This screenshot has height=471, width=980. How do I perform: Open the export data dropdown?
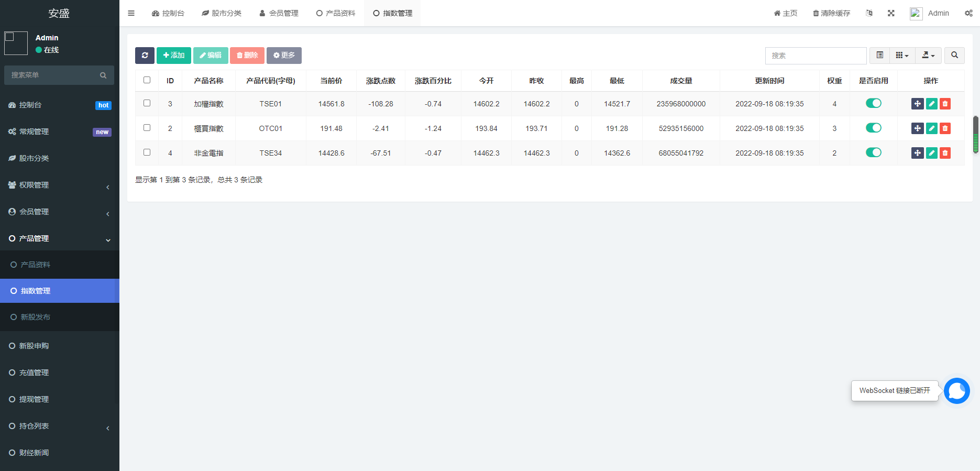pyautogui.click(x=928, y=56)
